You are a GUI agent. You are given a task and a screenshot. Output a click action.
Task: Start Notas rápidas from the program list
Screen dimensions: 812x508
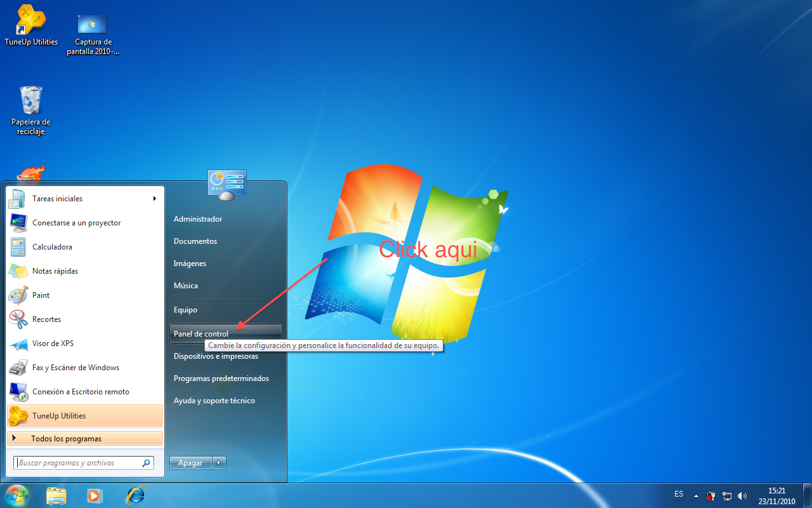click(85, 271)
